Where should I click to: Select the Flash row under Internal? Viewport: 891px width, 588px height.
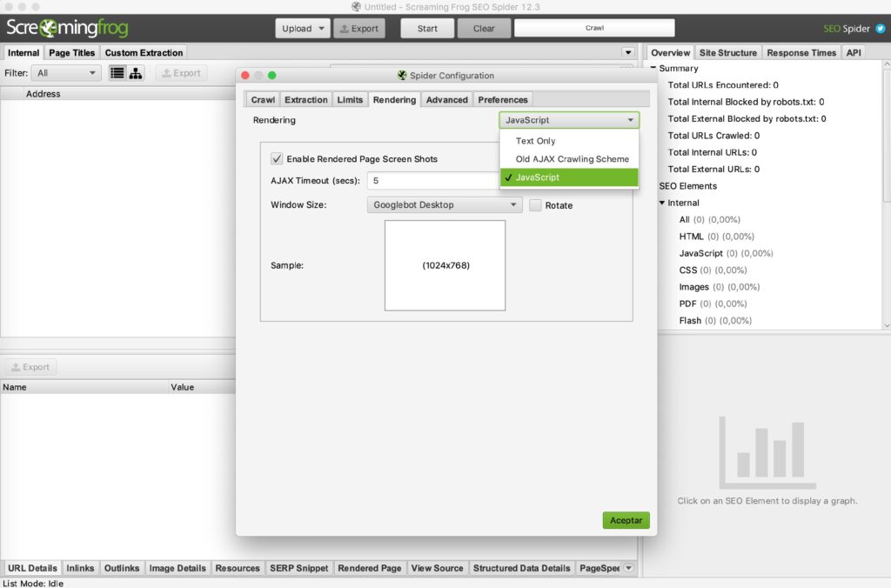[x=715, y=320]
